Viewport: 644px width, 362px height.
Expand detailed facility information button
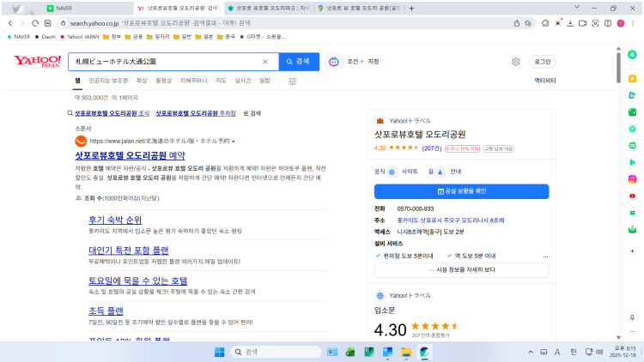coord(461,269)
